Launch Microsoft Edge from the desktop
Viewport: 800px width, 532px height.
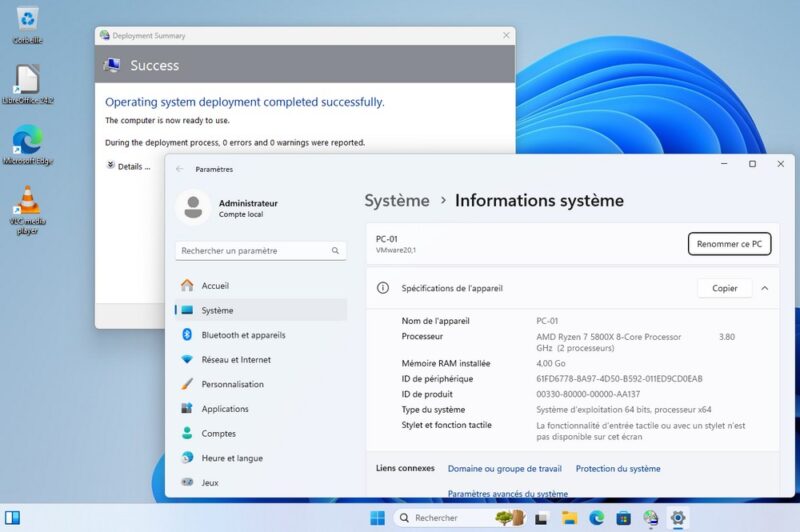point(27,140)
